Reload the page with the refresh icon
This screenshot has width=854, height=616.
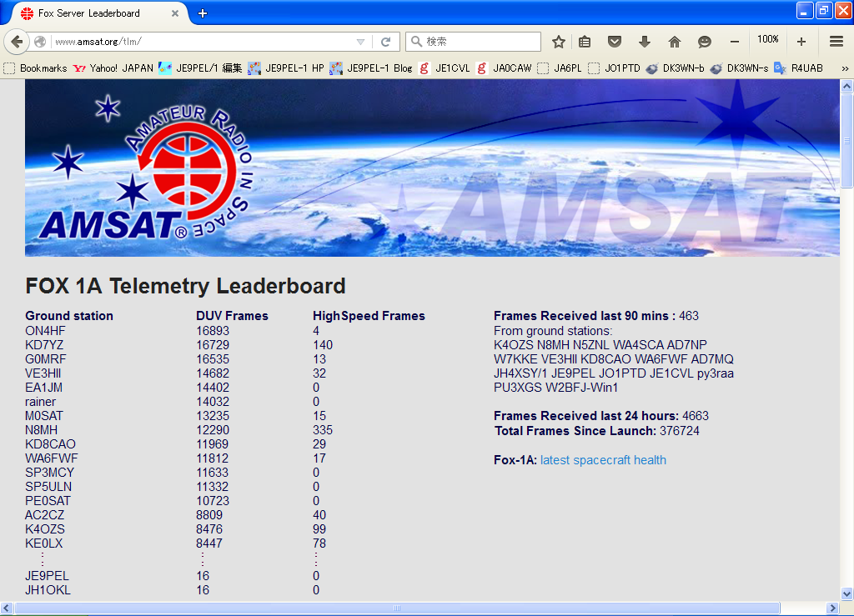pyautogui.click(x=385, y=42)
